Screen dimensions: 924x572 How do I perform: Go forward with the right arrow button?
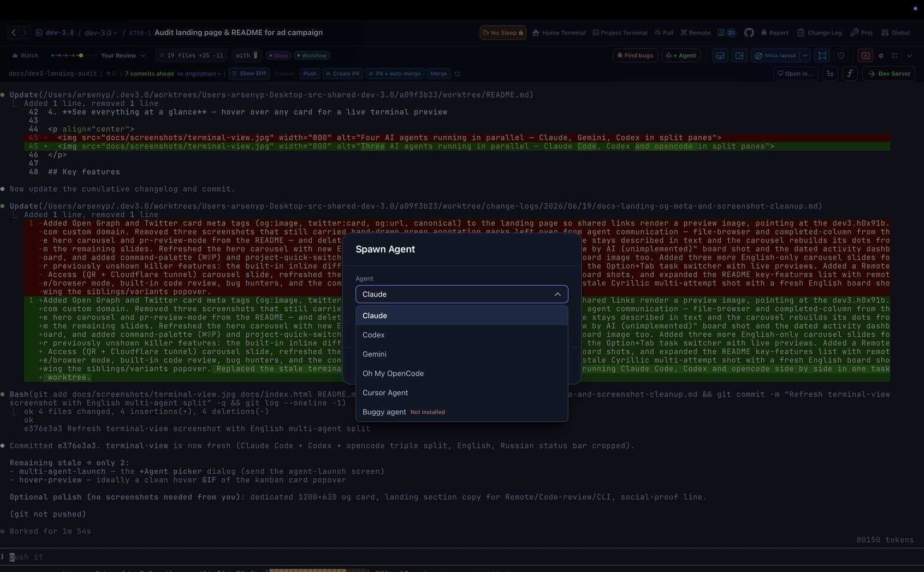pyautogui.click(x=24, y=33)
